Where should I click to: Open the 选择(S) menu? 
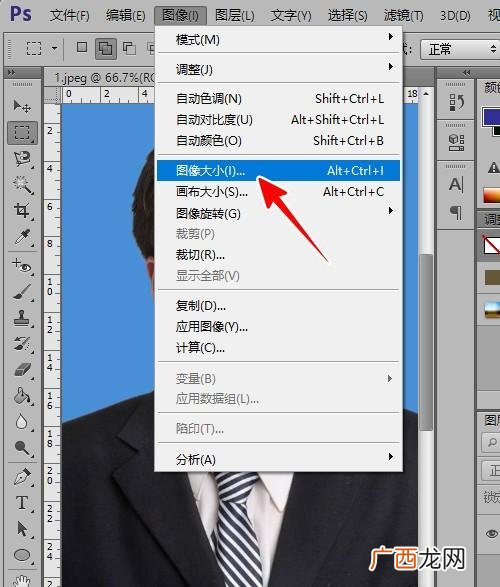348,15
